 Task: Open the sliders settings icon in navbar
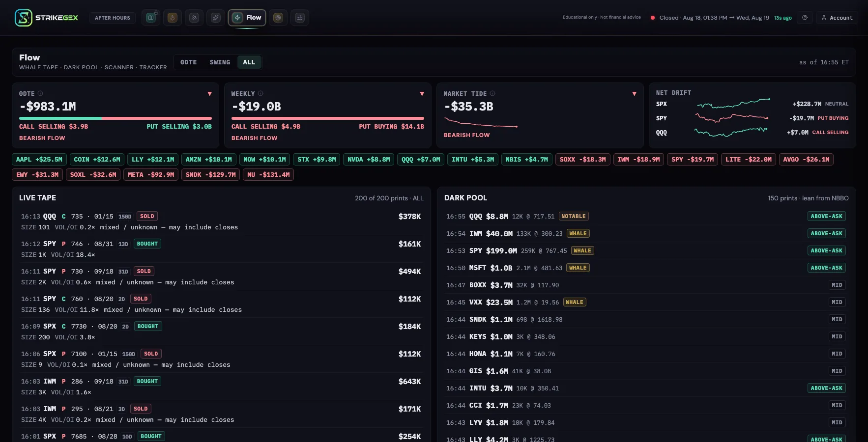click(x=300, y=18)
